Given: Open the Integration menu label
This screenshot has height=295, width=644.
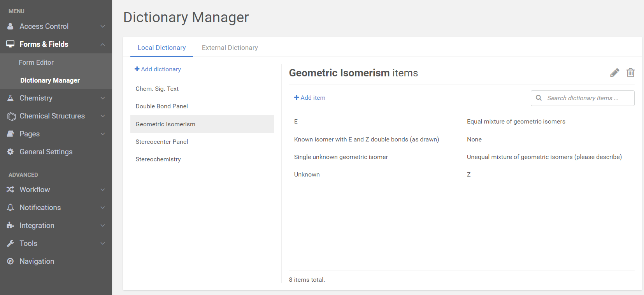Looking at the screenshot, I should point(37,225).
